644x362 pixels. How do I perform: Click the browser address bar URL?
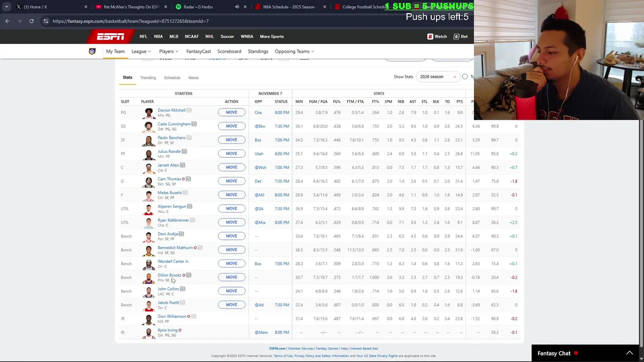[130, 21]
